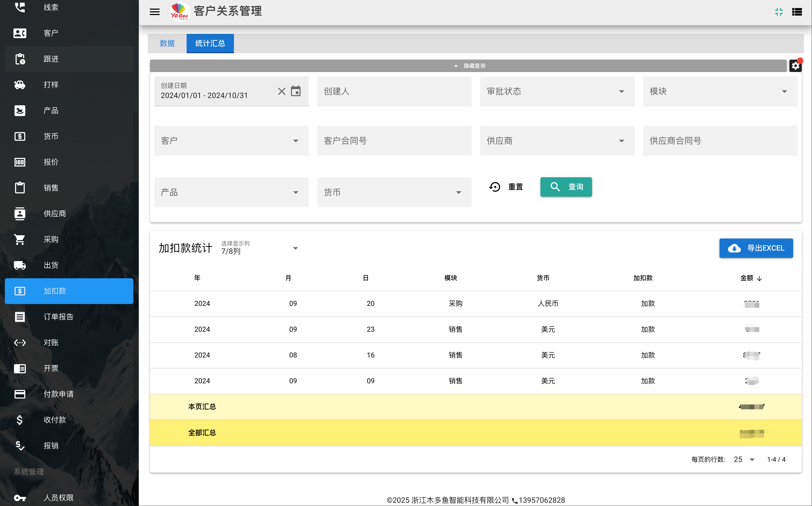Click the 导出EXCEL button
The height and width of the screenshot is (506, 812).
point(756,248)
